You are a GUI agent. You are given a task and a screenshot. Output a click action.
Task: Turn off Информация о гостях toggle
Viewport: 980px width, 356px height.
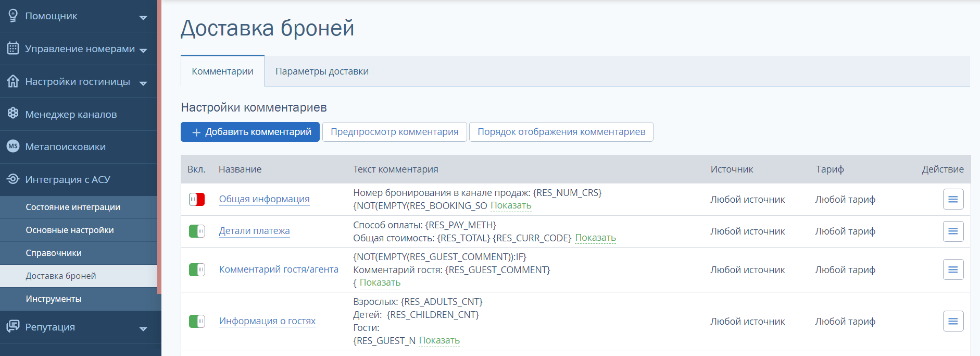[x=197, y=321]
